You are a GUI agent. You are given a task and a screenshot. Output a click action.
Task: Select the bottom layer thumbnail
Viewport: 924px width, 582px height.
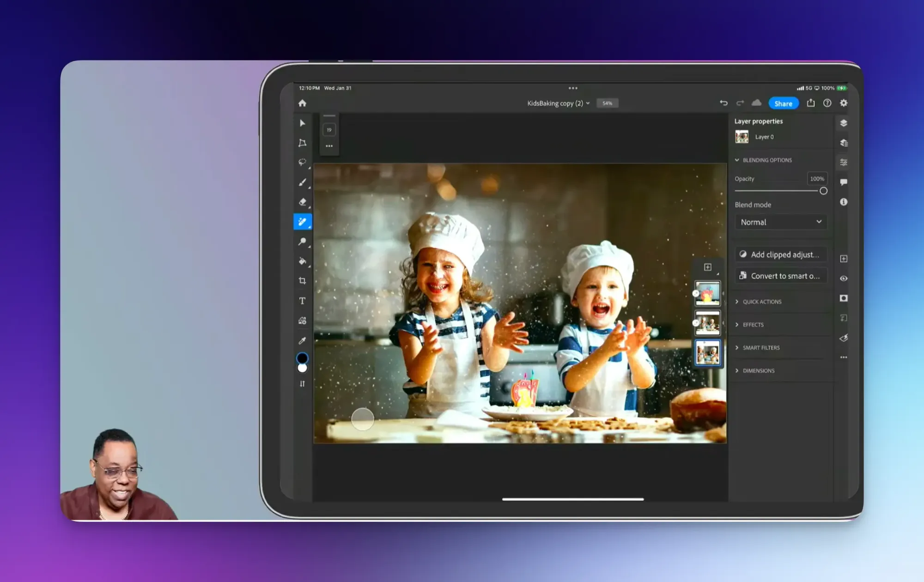pyautogui.click(x=708, y=352)
